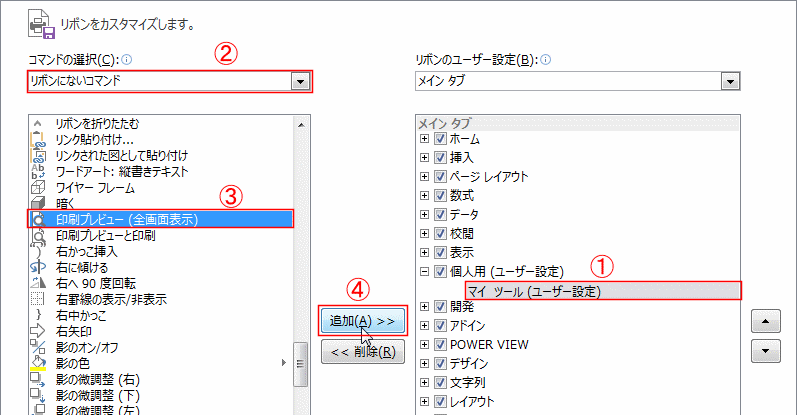Uncheck the ページ レイアウト checkbox

click(x=440, y=176)
